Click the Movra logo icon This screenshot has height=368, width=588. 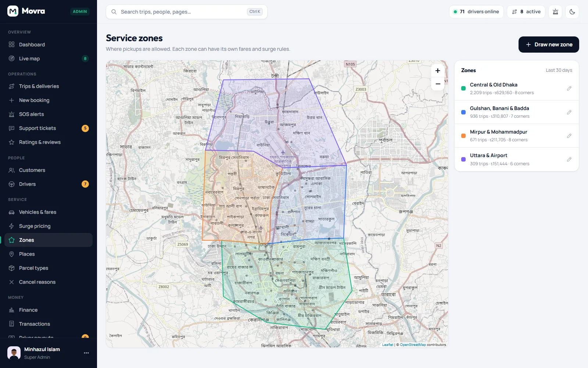pos(13,11)
